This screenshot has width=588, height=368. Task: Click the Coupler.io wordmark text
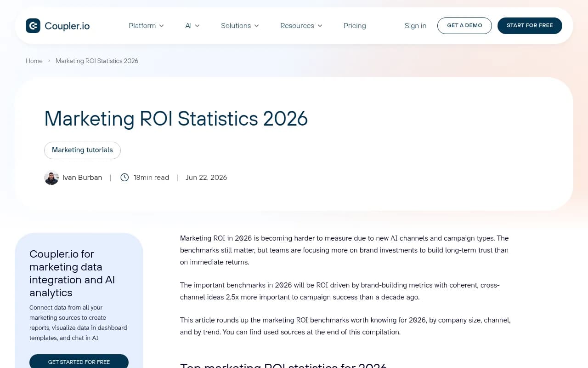point(67,26)
